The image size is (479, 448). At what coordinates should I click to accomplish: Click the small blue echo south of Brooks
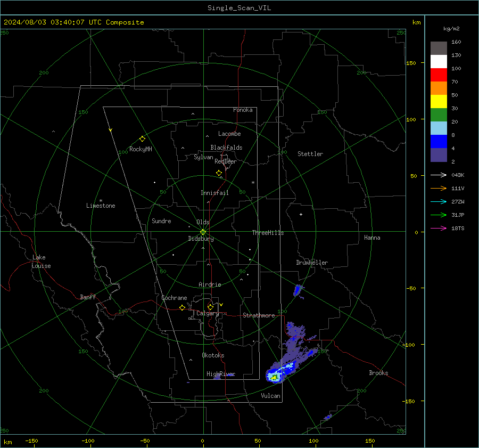[x=328, y=417]
